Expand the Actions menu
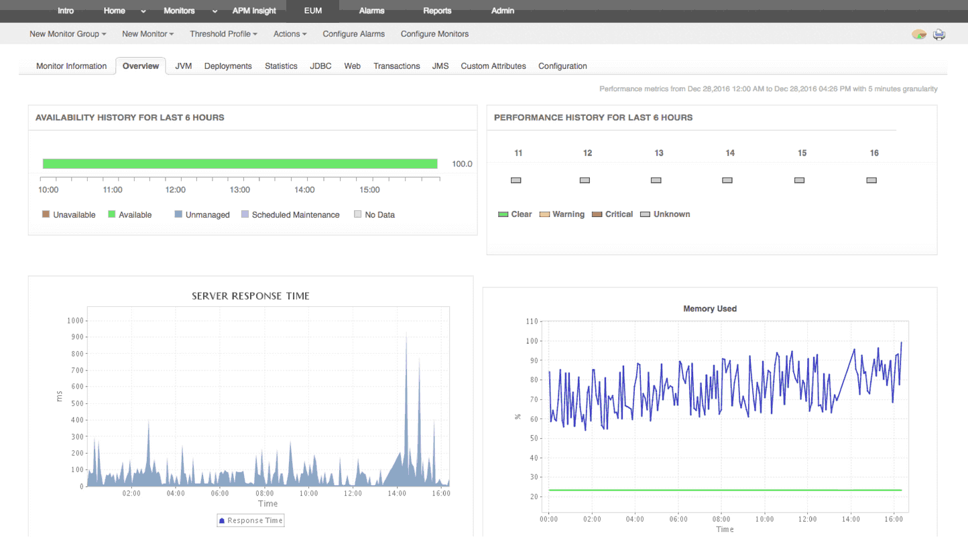Screen dimensions: 968x560 point(290,34)
